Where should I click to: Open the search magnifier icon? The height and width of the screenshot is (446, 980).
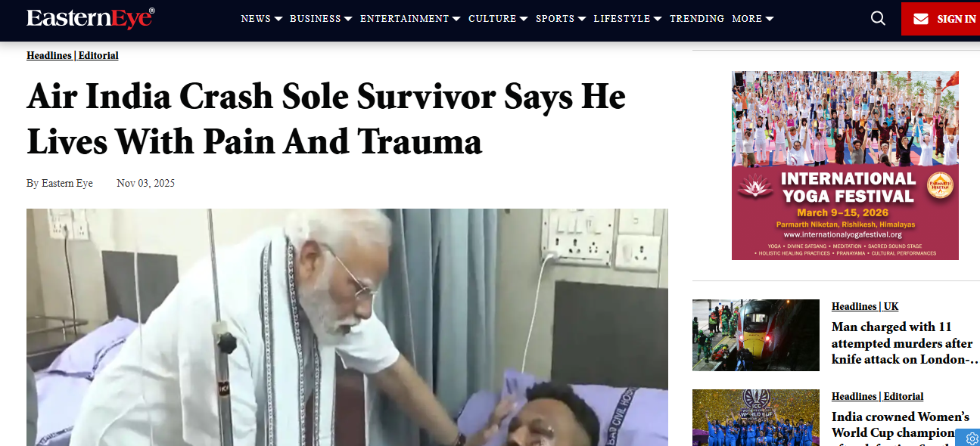coord(878,18)
